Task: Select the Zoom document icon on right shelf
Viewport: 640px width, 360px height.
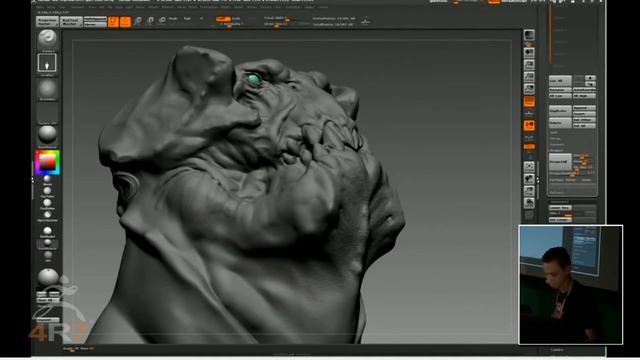Action: tap(529, 64)
